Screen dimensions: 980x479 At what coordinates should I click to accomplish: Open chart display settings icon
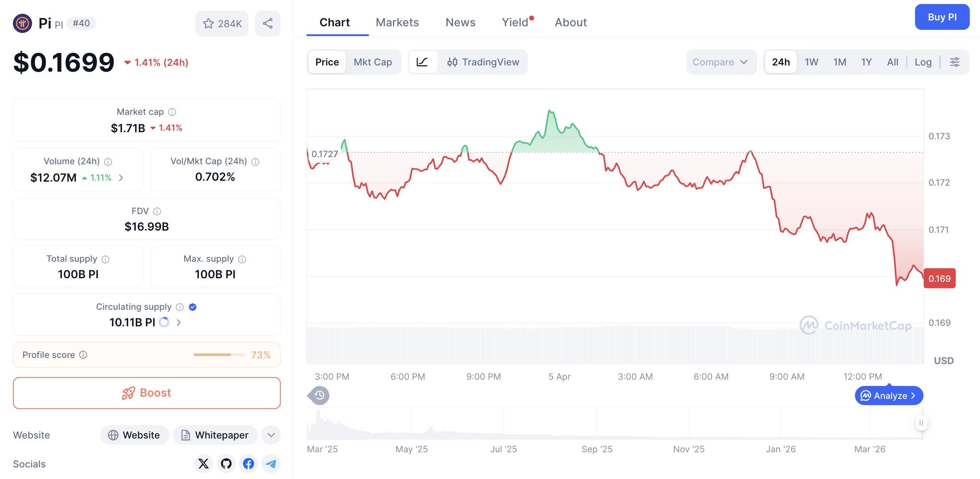[x=954, y=62]
